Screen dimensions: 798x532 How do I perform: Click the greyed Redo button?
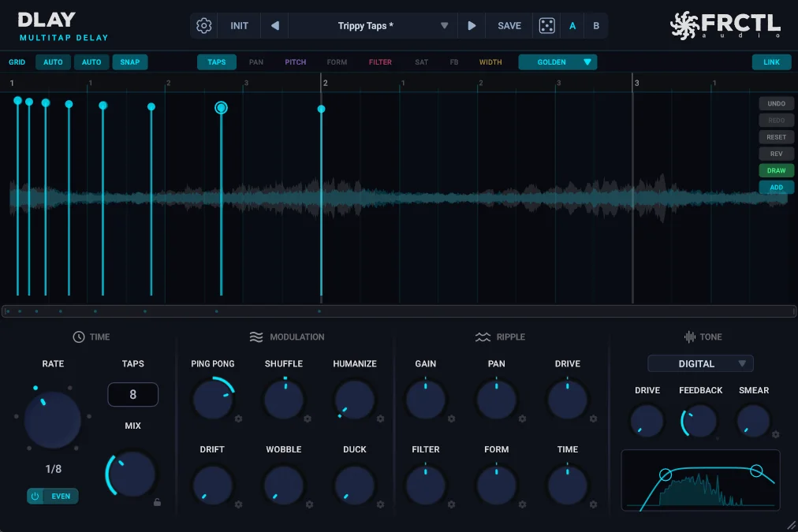(x=776, y=120)
